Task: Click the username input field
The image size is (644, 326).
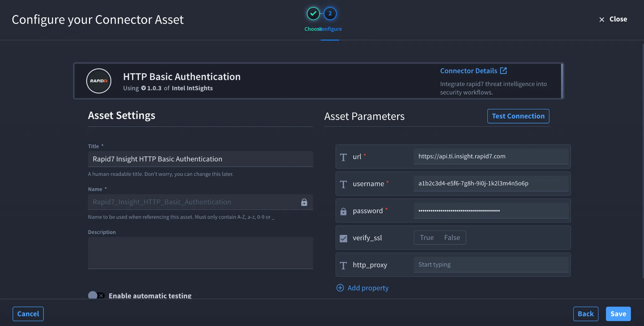Action: [491, 183]
